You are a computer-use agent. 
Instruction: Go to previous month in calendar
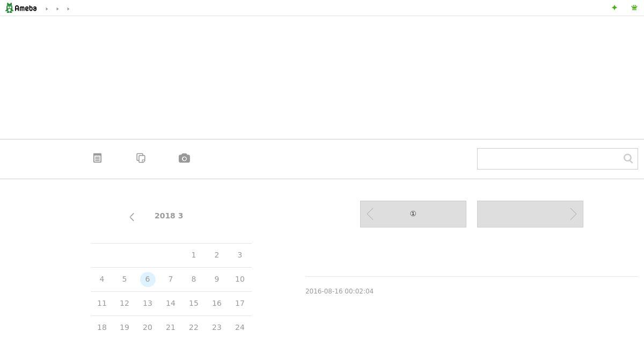[x=132, y=217]
